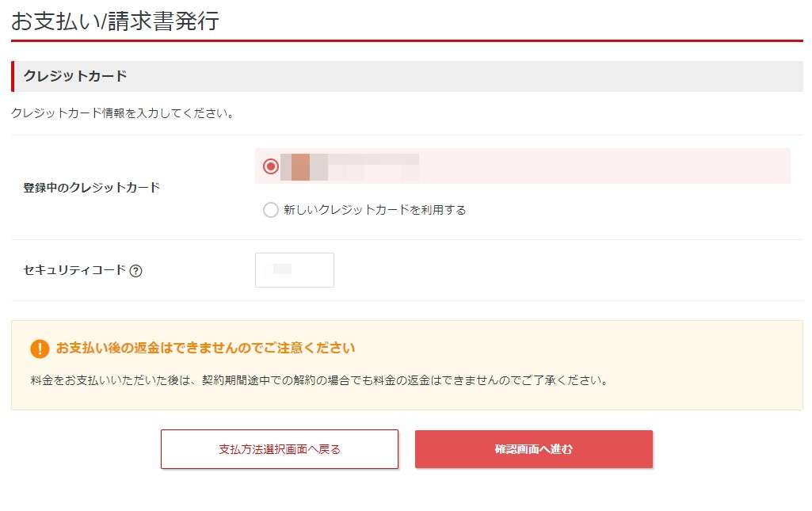Click the お支払い後の返金はできません warning heading

pyautogui.click(x=206, y=348)
